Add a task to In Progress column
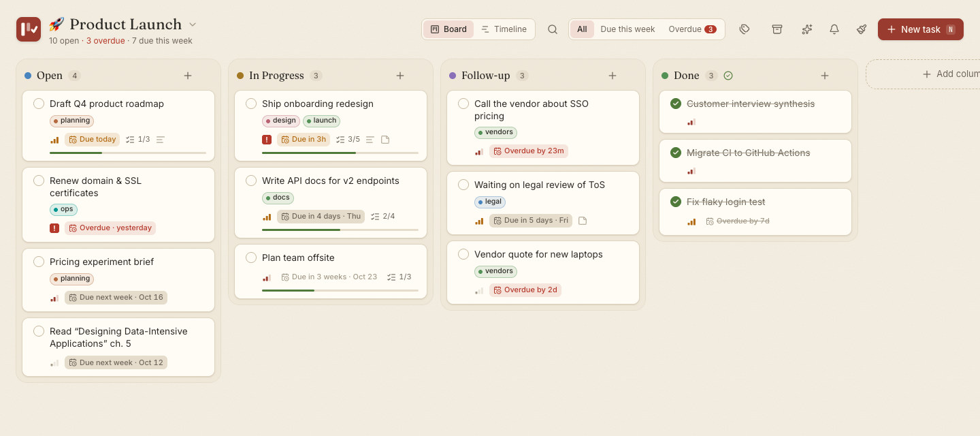Screen dimensions: 980x436 pos(400,76)
